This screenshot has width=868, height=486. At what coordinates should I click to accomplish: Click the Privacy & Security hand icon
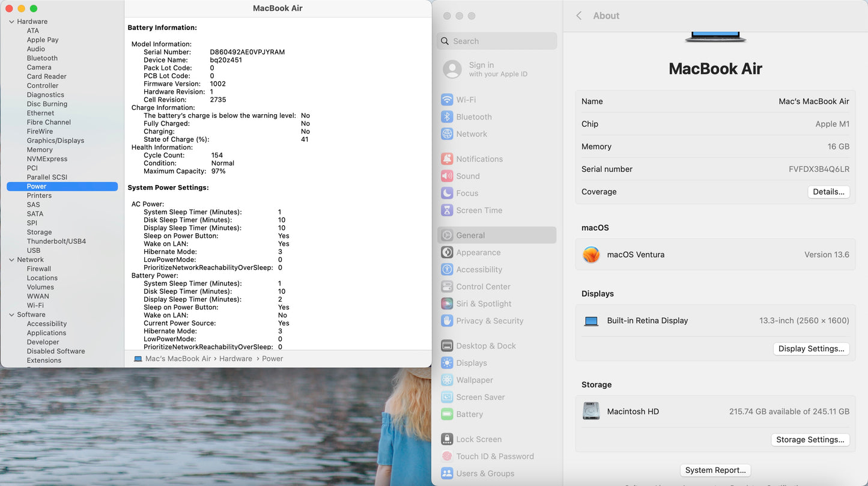[447, 321]
